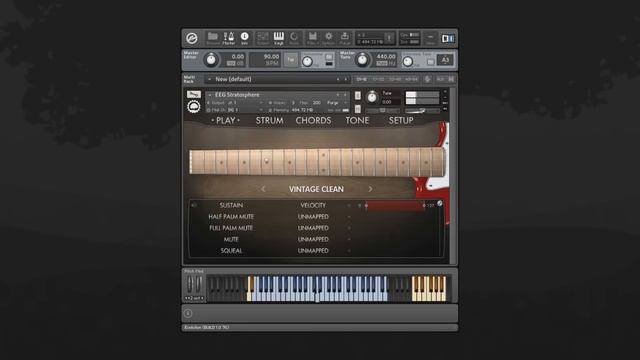Click the Kontakt logo icon

192,38
